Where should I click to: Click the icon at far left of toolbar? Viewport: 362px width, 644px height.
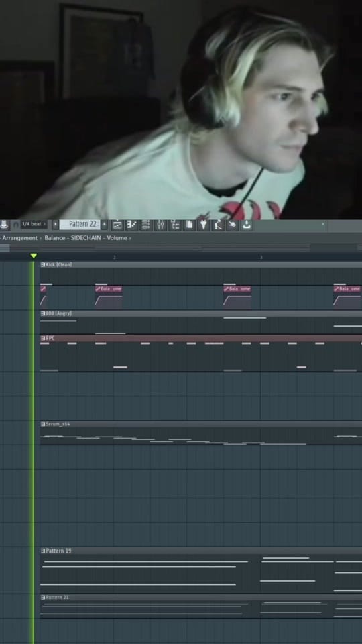pyautogui.click(x=4, y=225)
